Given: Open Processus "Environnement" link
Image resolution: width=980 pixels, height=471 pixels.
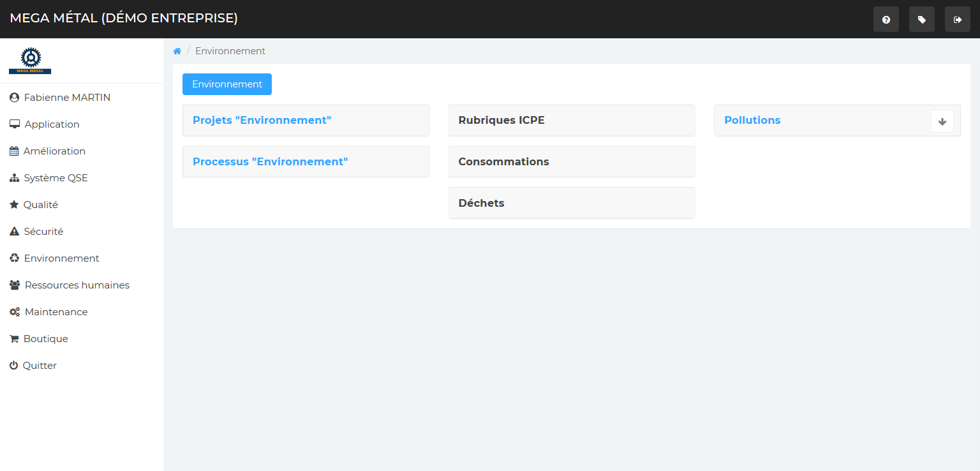Looking at the screenshot, I should point(270,161).
